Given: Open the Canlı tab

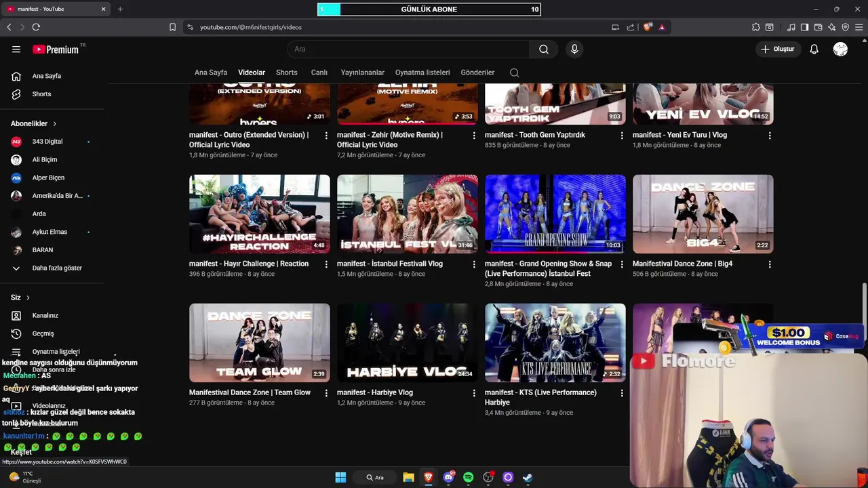Looking at the screenshot, I should tap(319, 73).
